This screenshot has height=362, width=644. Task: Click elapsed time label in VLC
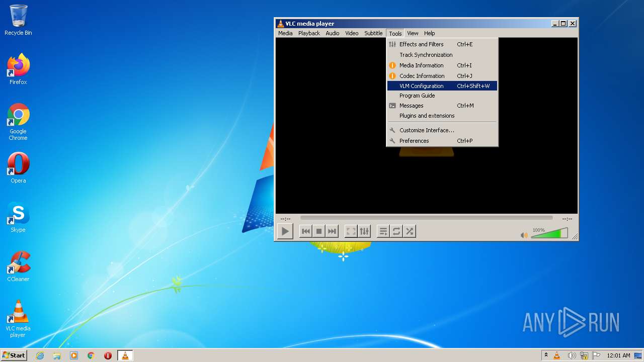pos(285,219)
